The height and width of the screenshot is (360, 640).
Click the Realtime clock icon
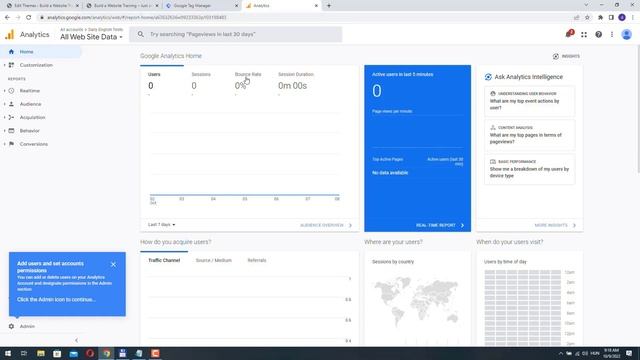[x=11, y=91]
